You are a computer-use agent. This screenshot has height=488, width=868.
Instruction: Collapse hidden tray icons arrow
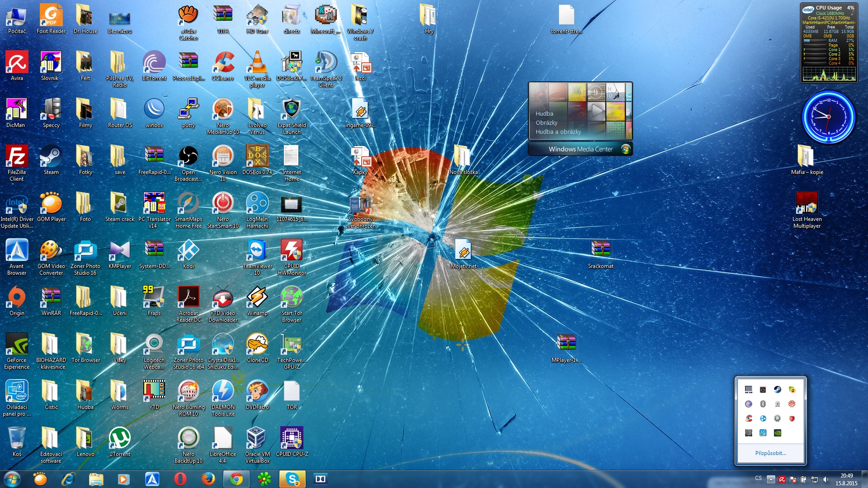click(x=771, y=479)
